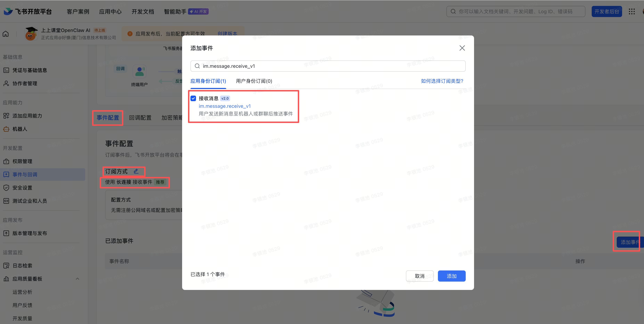Switch to 用户身份订阅(0) tab
The height and width of the screenshot is (324, 644).
(x=254, y=81)
